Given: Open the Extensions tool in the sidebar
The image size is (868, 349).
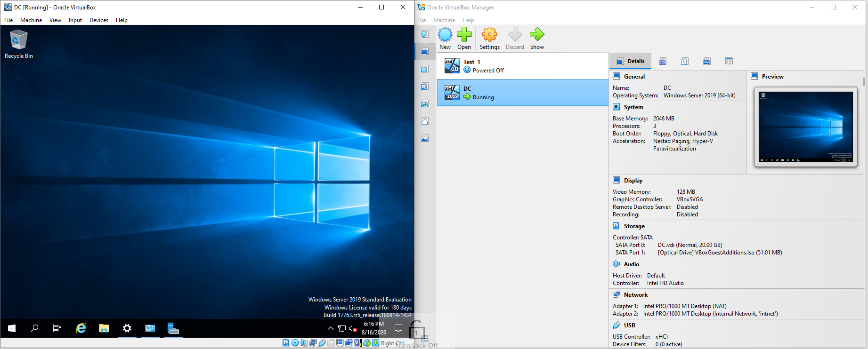Looking at the screenshot, I should [x=424, y=69].
